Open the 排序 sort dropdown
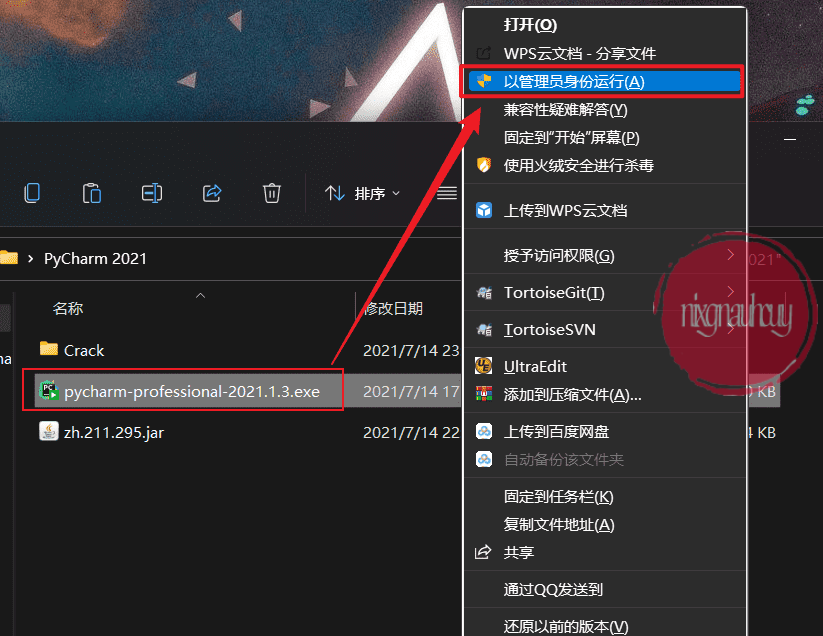 click(362, 193)
